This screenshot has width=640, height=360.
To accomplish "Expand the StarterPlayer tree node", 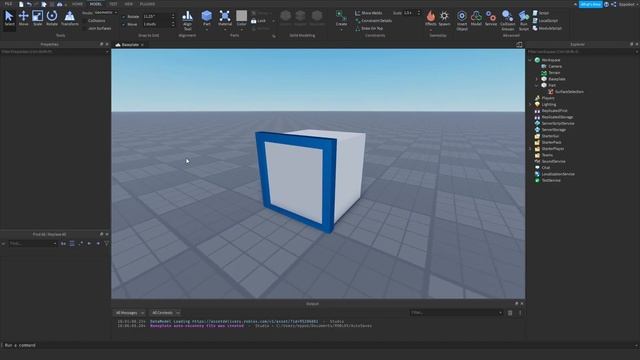I will click(531, 149).
